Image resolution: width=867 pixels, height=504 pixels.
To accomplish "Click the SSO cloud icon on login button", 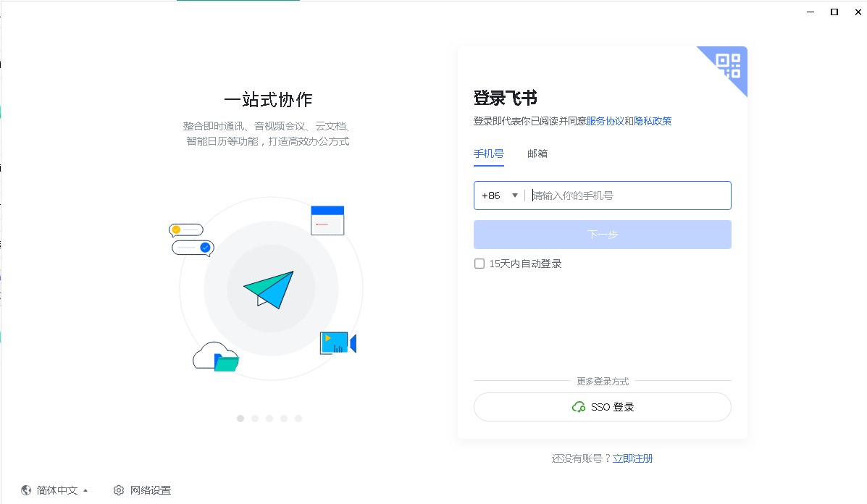I will [579, 407].
